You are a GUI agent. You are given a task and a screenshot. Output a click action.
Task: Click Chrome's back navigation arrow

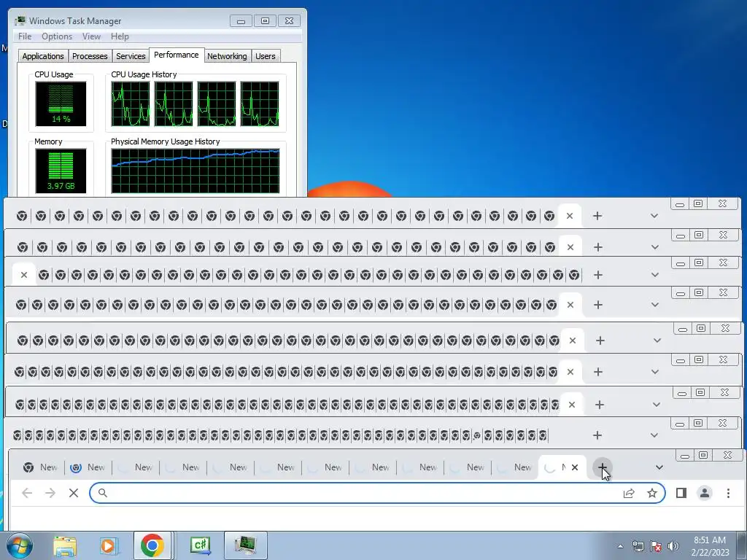pyautogui.click(x=27, y=493)
